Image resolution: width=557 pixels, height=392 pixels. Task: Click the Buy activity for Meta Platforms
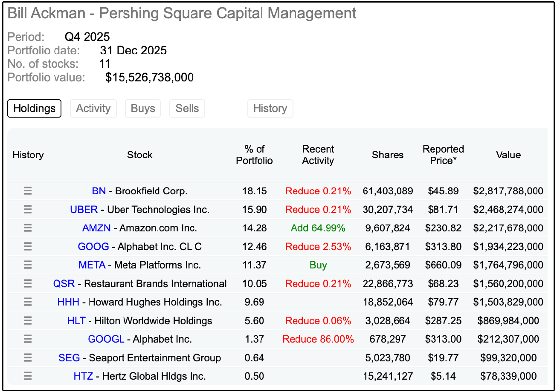pos(318,265)
